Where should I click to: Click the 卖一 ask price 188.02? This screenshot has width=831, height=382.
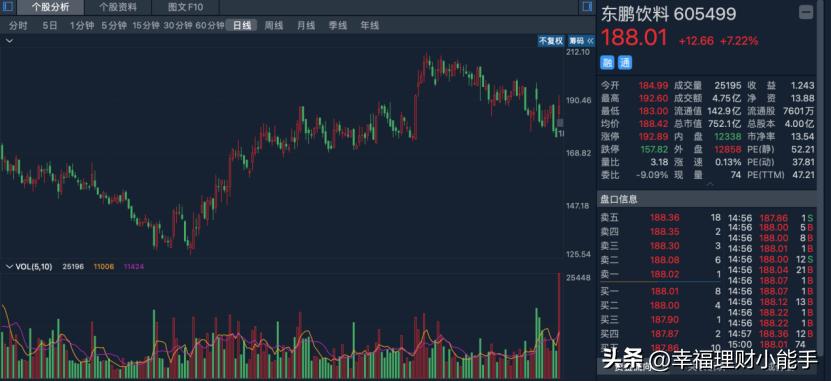[665, 274]
